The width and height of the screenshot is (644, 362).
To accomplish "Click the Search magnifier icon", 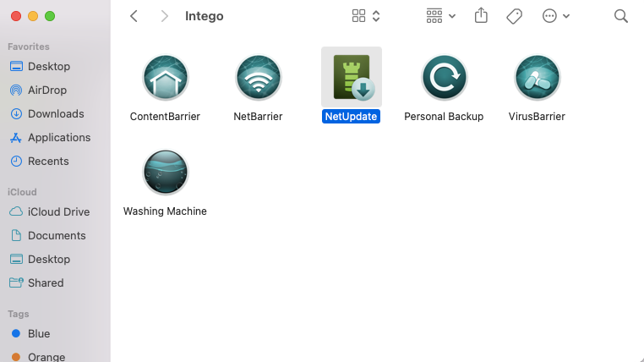I will 620,16.
